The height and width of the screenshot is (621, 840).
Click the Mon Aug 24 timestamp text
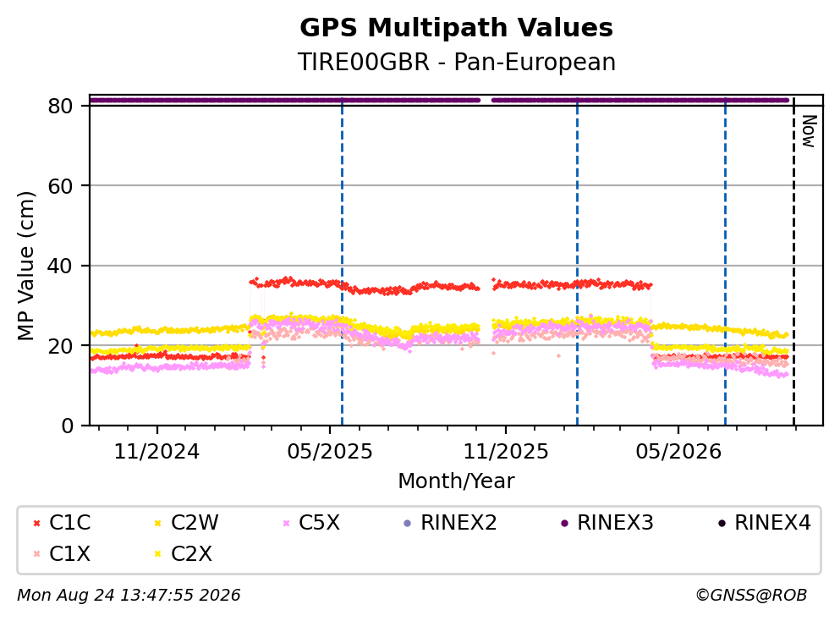129,596
